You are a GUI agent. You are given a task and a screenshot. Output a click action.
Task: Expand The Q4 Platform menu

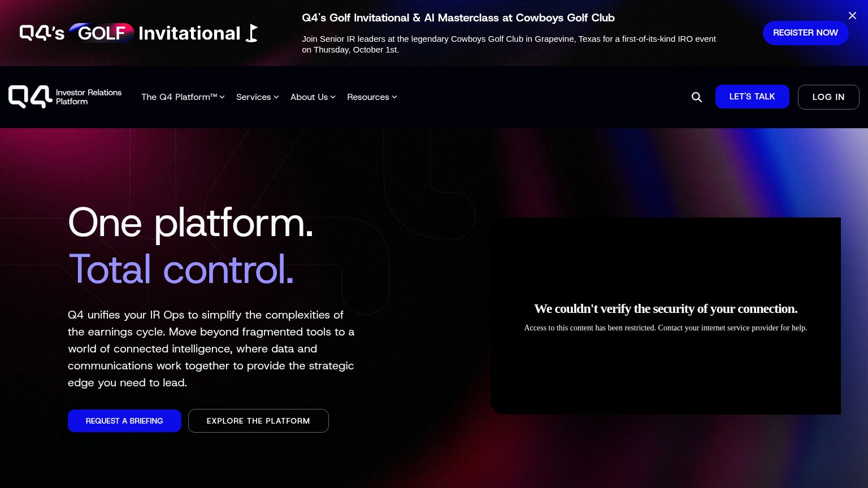[183, 97]
